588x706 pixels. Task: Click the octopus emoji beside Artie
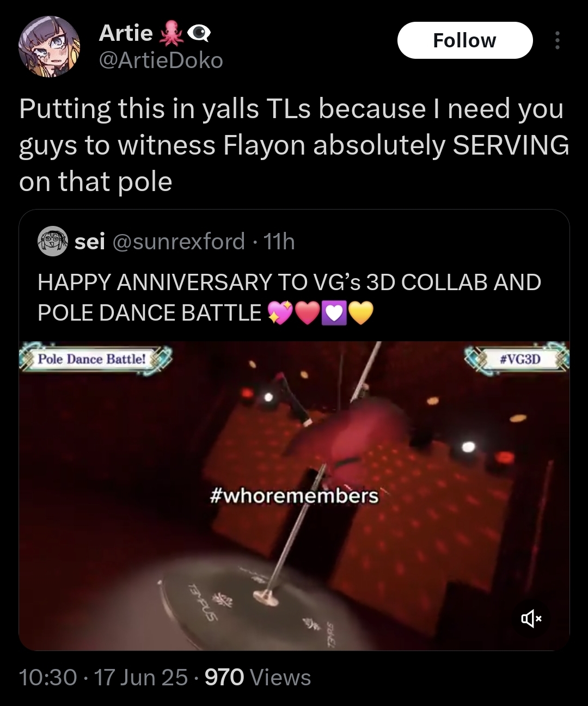170,33
